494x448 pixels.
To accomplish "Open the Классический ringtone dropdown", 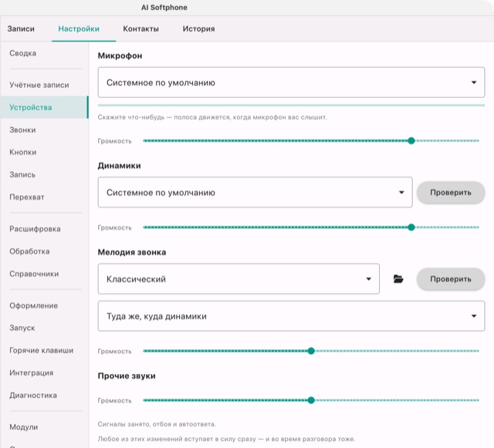I will click(239, 279).
